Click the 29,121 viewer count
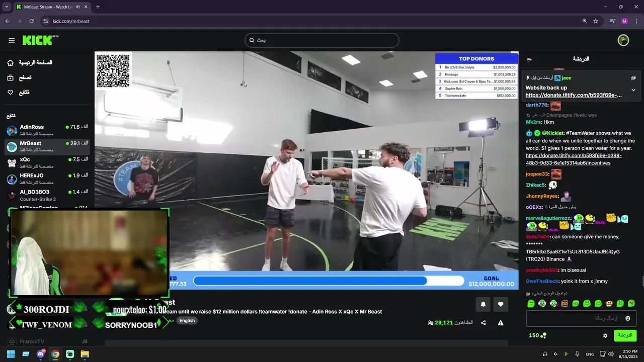The height and width of the screenshot is (362, 644). pos(444,323)
